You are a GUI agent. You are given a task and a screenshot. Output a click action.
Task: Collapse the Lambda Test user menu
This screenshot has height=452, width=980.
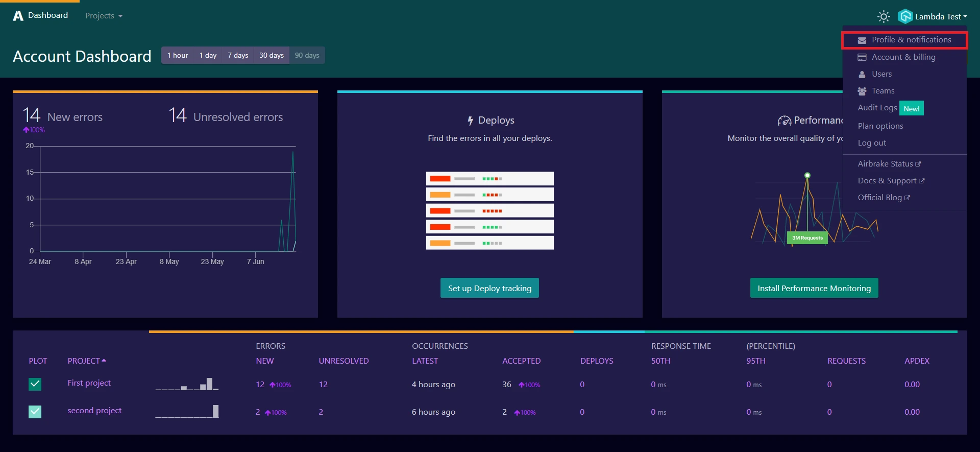click(940, 16)
